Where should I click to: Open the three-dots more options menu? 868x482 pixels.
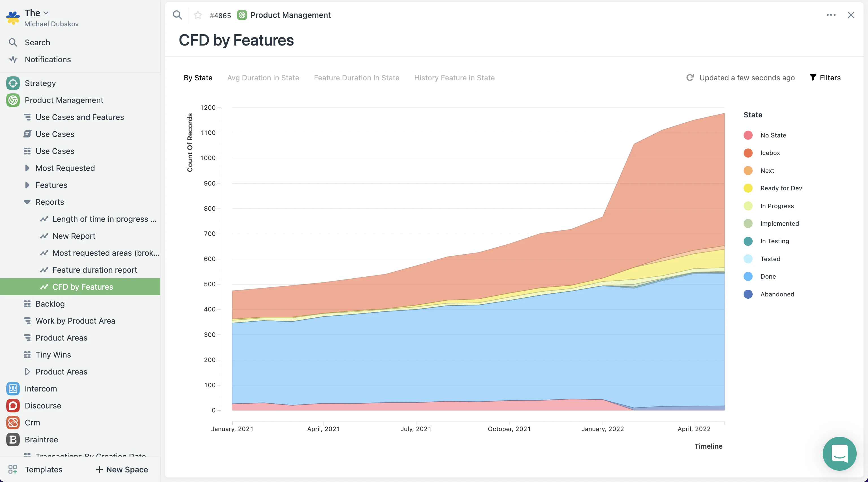tap(831, 15)
